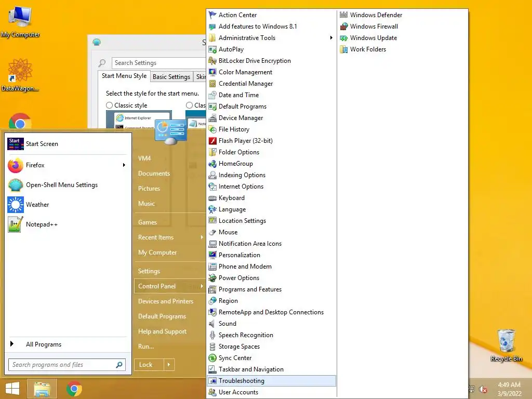Open Notepad++ icon in start menu
Image resolution: width=532 pixels, height=399 pixels.
(x=16, y=224)
